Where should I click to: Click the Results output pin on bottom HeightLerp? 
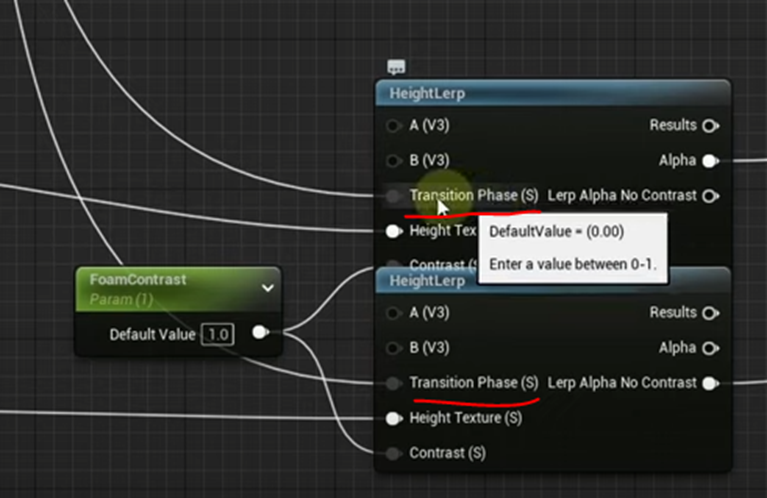click(710, 313)
